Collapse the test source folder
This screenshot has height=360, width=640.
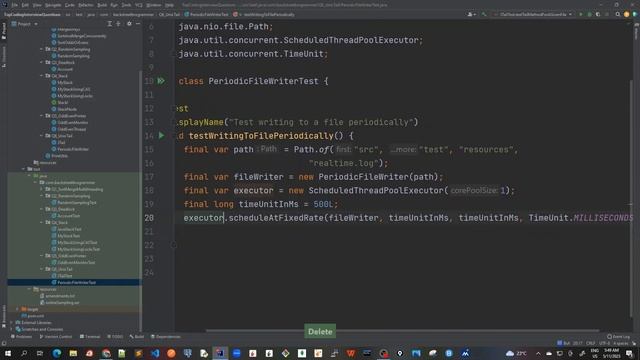[24, 169]
